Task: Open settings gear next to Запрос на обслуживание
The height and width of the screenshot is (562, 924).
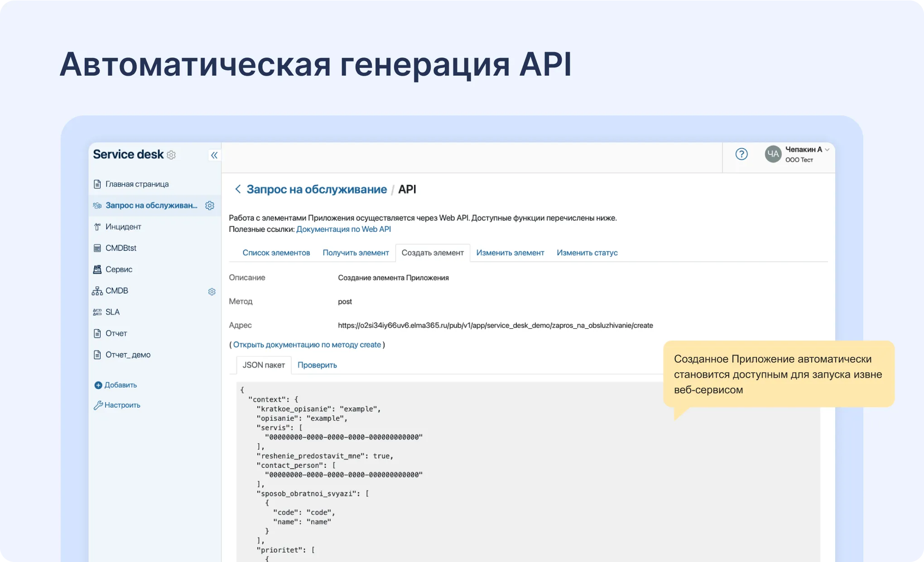Action: tap(210, 205)
